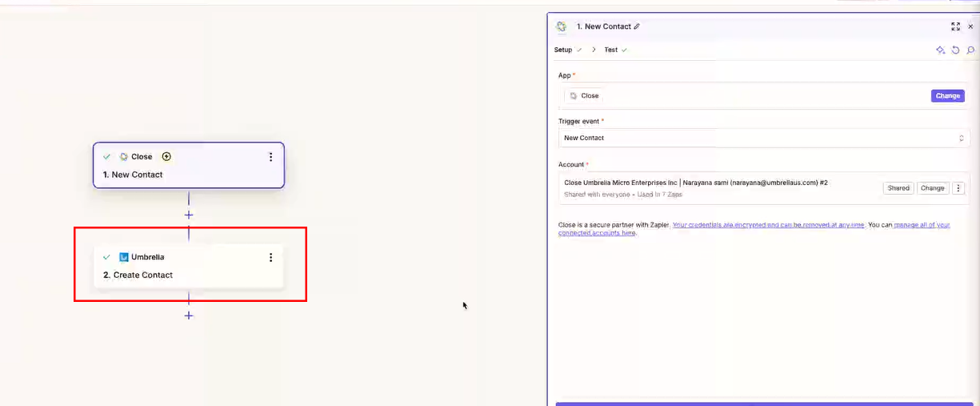The image size is (980, 406).
Task: Click the panel title 1. New Contact
Action: click(x=604, y=26)
